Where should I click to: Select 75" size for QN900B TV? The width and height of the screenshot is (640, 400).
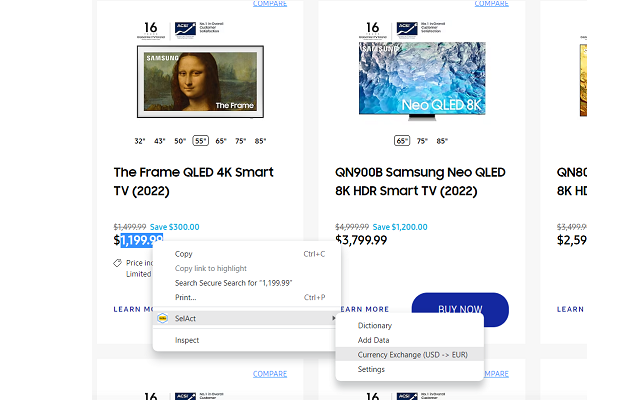[422, 141]
